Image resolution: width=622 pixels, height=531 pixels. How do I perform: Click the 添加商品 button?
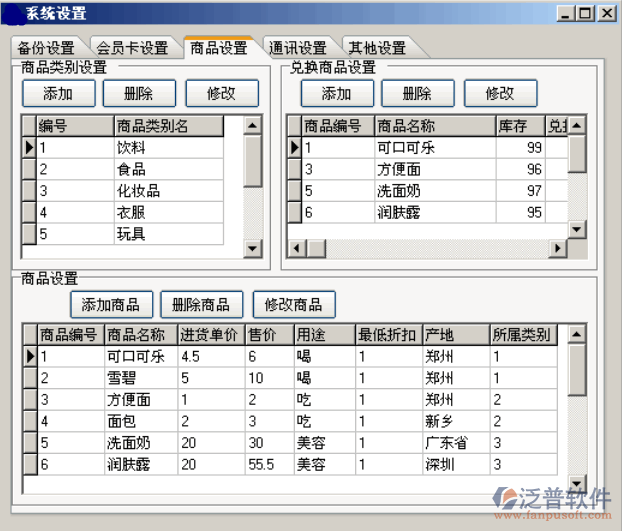tap(111, 305)
